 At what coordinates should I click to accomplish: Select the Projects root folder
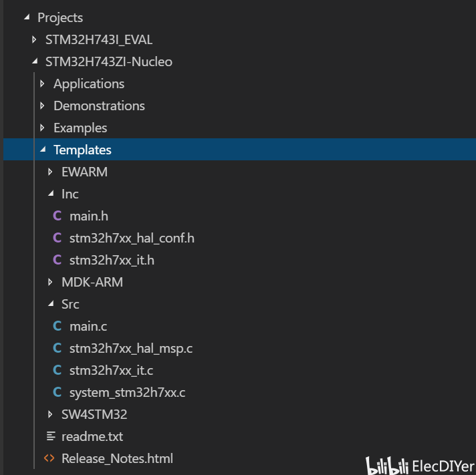tap(60, 18)
